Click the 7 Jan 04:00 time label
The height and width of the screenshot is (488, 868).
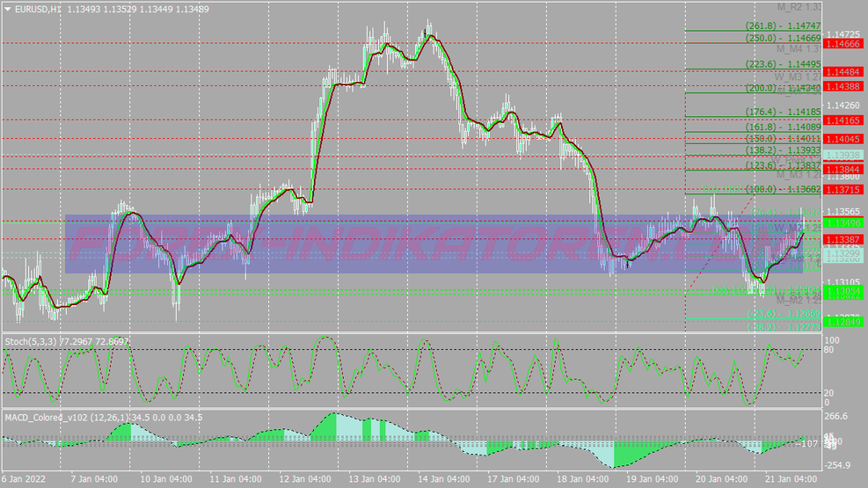[94, 478]
